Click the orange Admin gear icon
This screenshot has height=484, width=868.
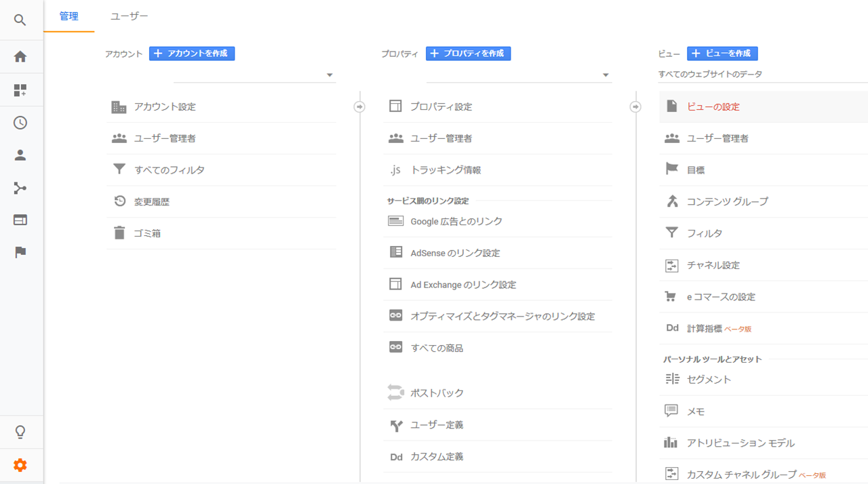click(20, 465)
